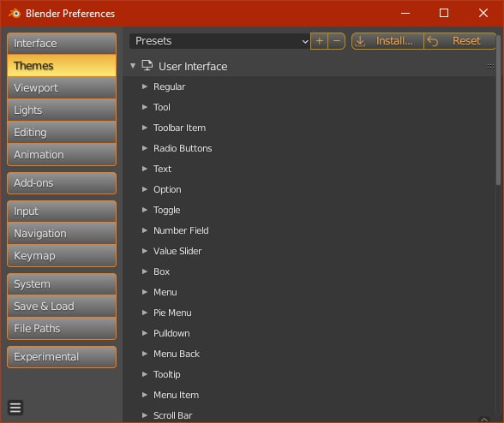The height and width of the screenshot is (423, 504).
Task: Go to the Lights tab
Action: [x=62, y=110]
